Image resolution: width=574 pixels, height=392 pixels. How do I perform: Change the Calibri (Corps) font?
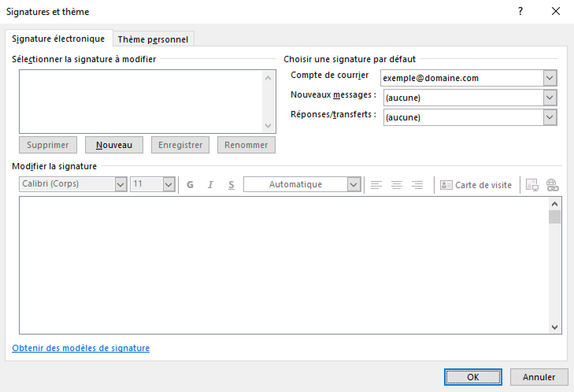pyautogui.click(x=120, y=184)
